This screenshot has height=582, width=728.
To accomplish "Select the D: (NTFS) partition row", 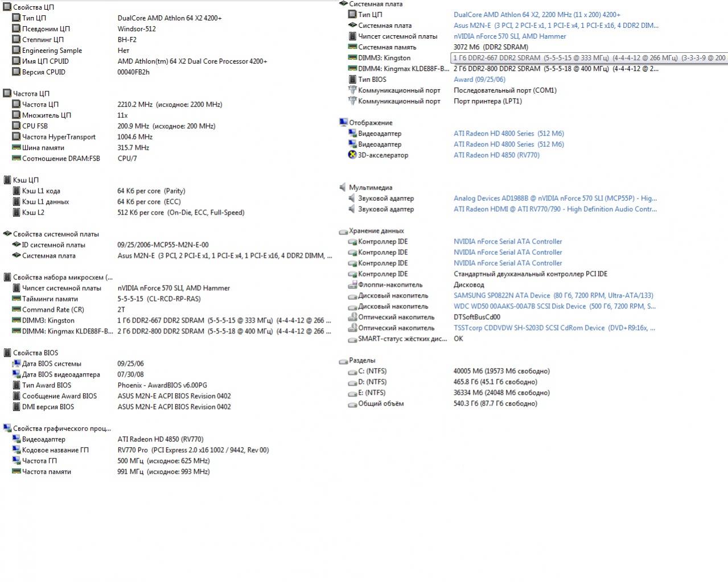I will tap(372, 382).
